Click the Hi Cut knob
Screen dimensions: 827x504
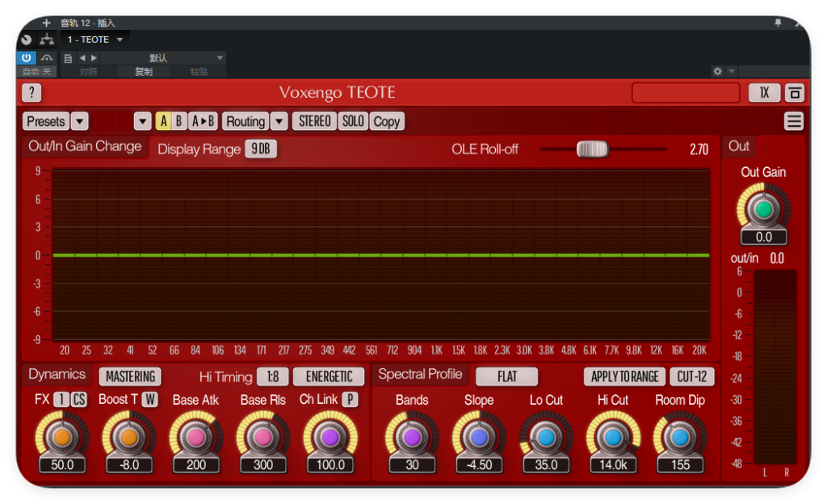coord(613,437)
